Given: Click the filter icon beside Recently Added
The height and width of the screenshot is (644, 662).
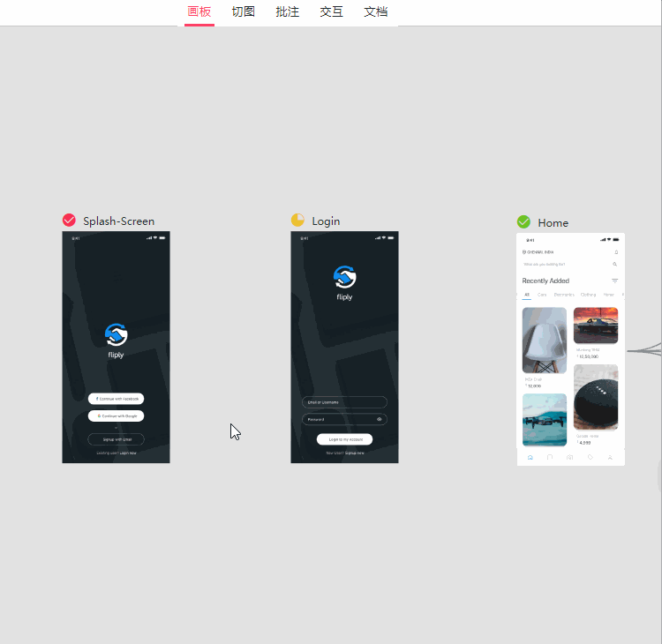Looking at the screenshot, I should pos(614,281).
